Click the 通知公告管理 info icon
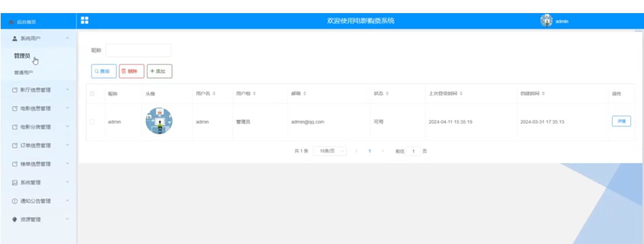Viewport: 644px width, 244px height. (x=14, y=201)
